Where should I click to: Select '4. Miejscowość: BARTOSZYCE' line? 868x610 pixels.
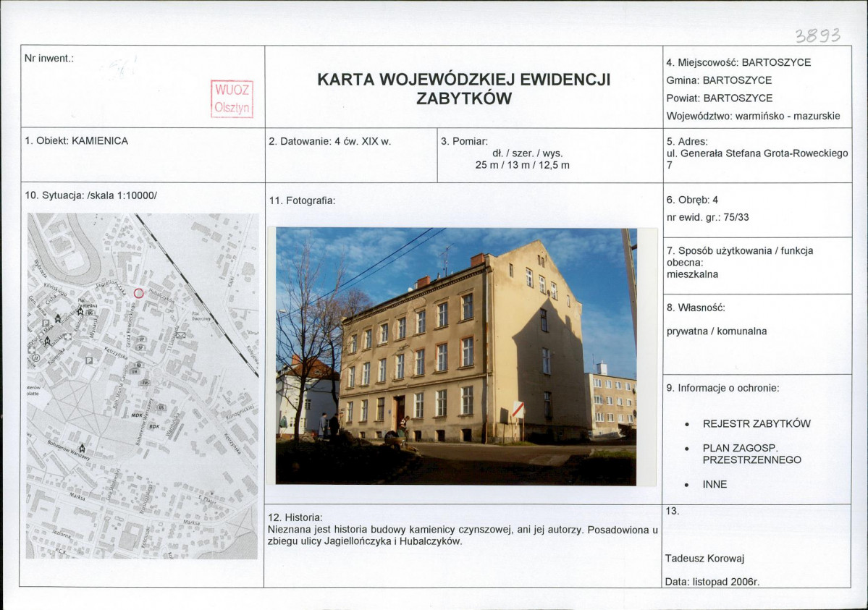tap(738, 62)
